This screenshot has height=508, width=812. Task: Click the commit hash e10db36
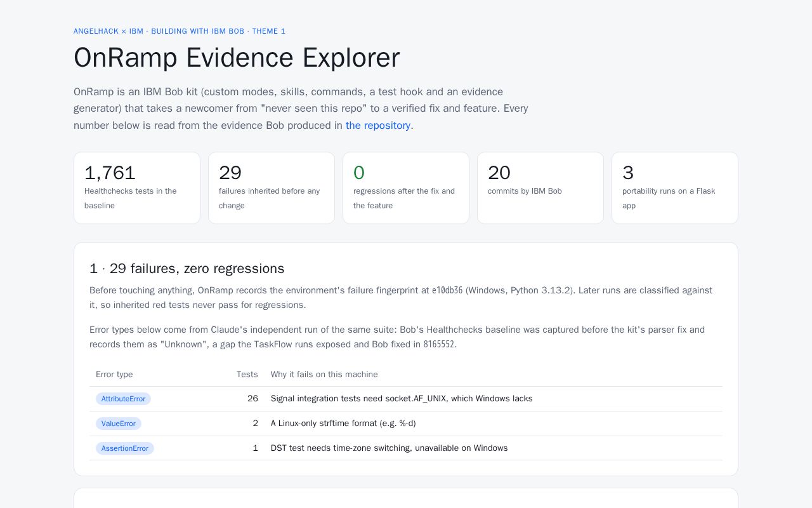tap(447, 291)
